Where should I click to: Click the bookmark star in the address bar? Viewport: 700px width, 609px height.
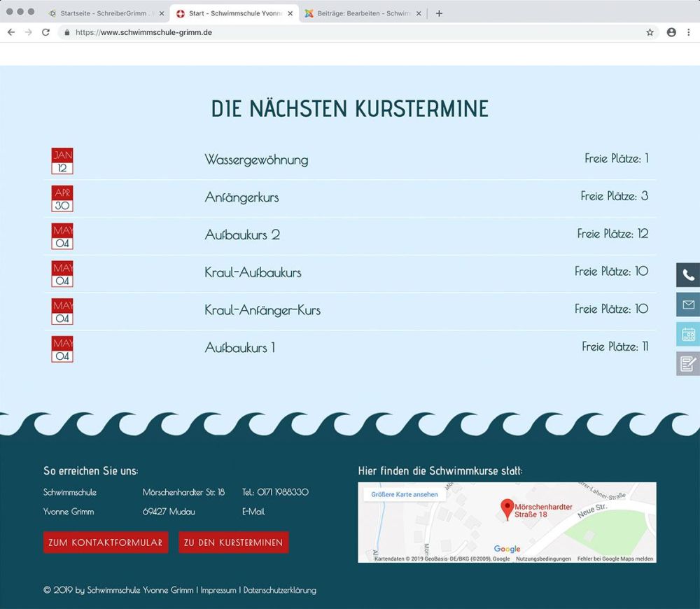click(x=651, y=32)
